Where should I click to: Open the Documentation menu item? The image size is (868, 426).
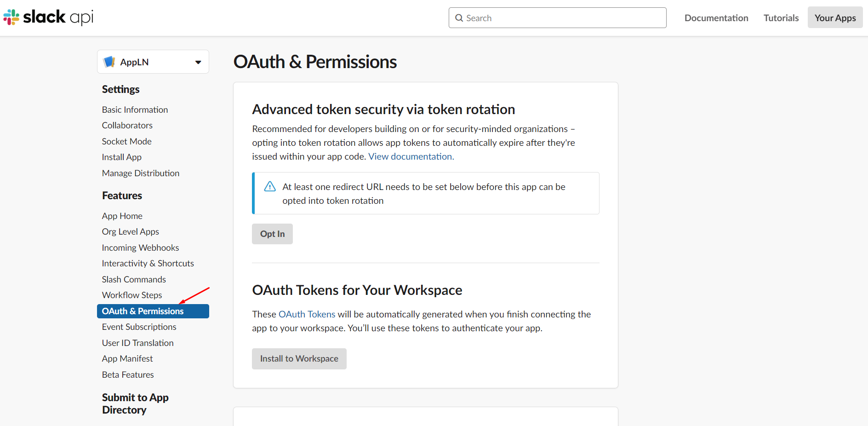pyautogui.click(x=716, y=17)
